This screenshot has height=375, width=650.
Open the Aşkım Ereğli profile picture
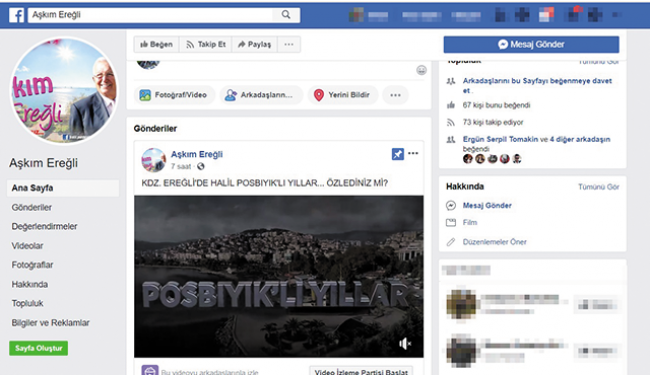point(63,90)
